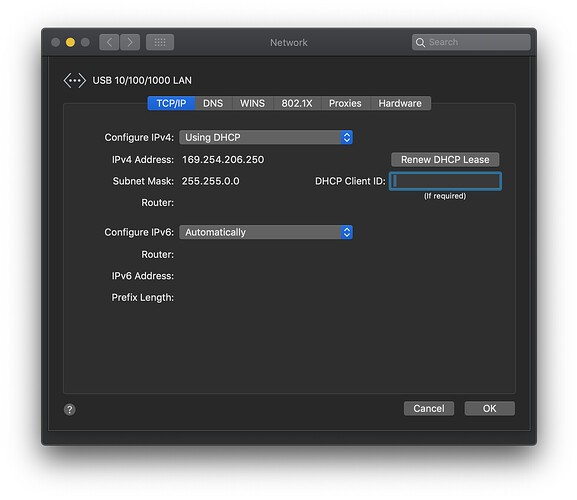
Task: Switch to the DNS tab
Action: (213, 103)
